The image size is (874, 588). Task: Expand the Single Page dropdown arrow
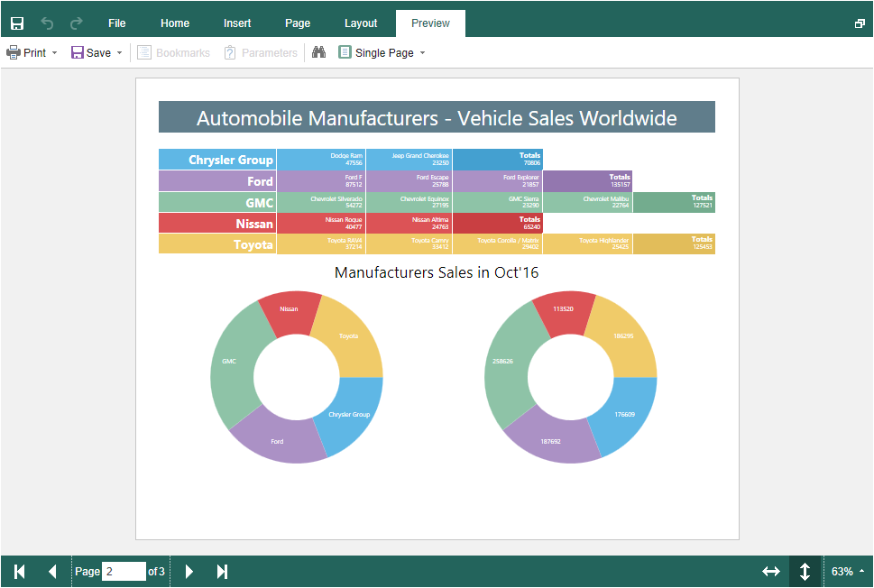[422, 53]
